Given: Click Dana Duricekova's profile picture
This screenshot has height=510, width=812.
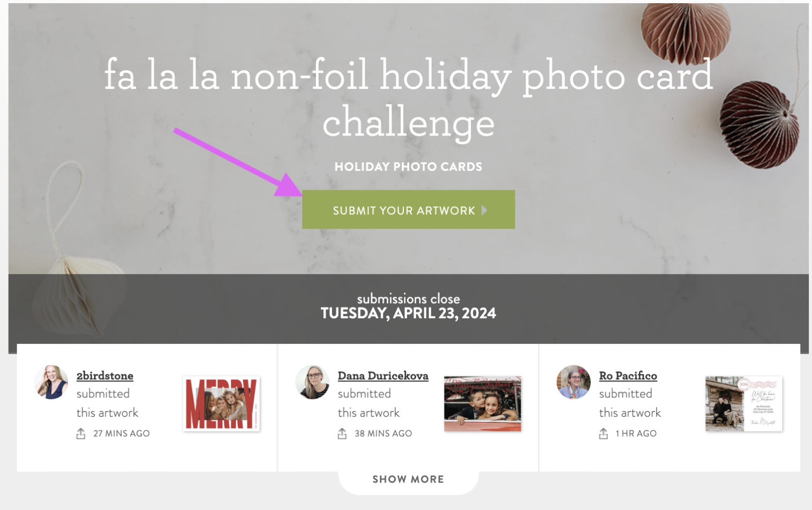Looking at the screenshot, I should click(312, 382).
